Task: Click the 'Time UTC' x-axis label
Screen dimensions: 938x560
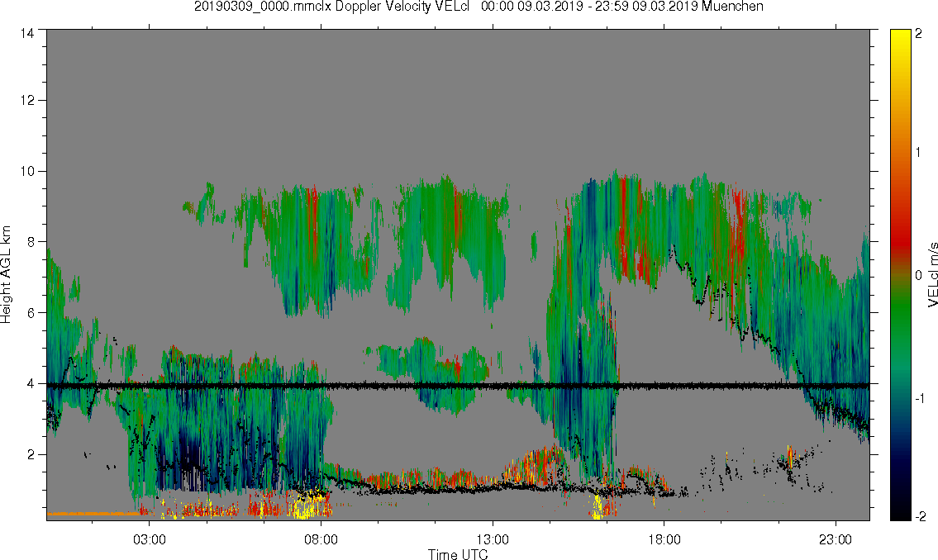Action: (x=458, y=554)
